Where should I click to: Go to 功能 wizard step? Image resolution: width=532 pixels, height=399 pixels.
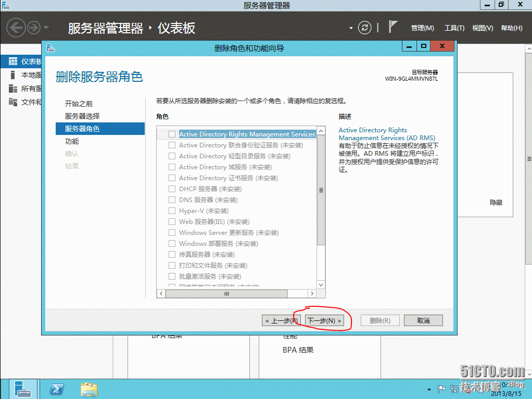click(72, 141)
